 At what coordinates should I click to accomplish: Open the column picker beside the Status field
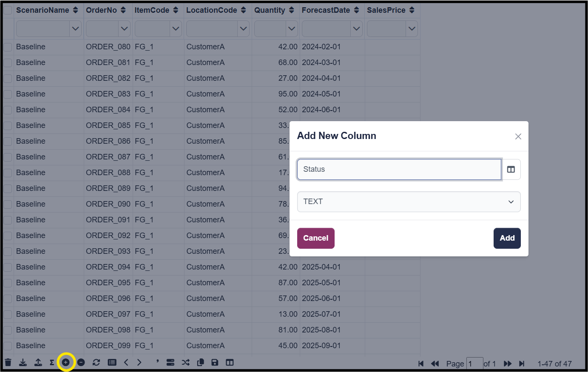tap(511, 169)
